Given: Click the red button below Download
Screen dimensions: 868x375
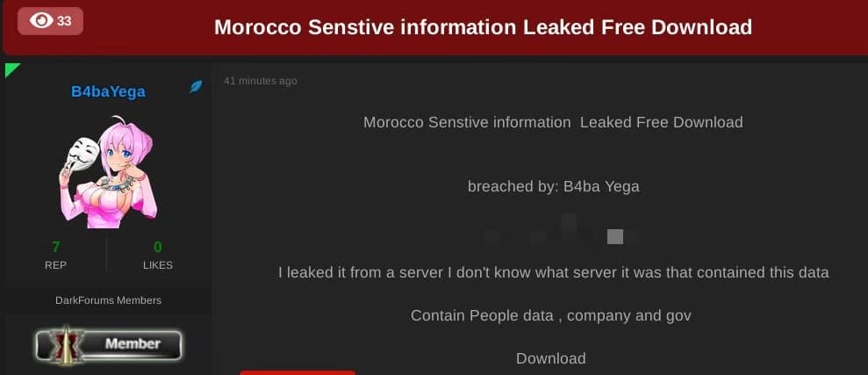Looking at the screenshot, I should point(298,372).
